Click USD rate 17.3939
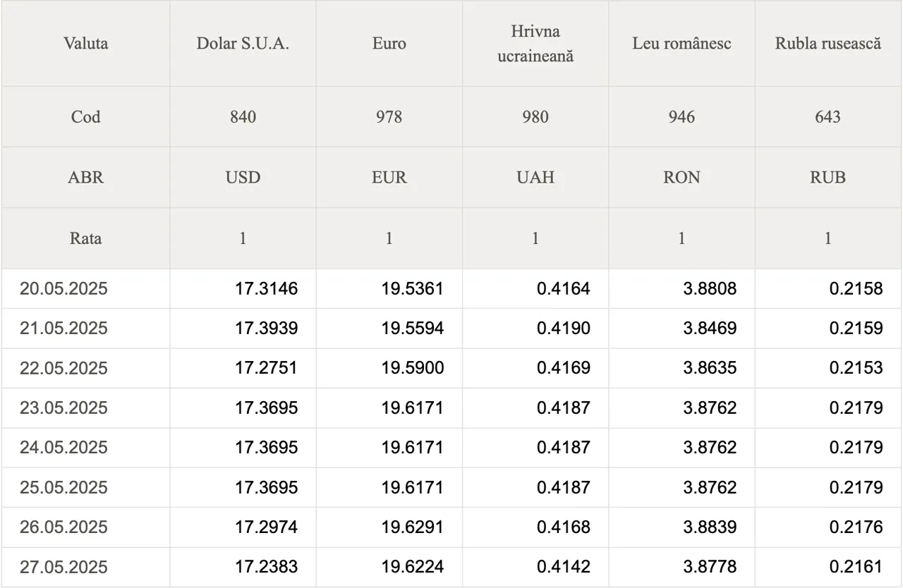 (x=266, y=329)
